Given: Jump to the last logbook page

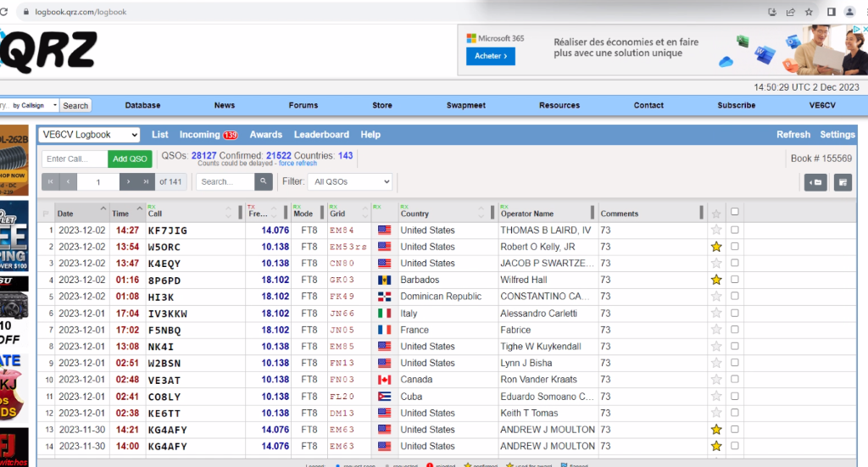Looking at the screenshot, I should point(146,181).
